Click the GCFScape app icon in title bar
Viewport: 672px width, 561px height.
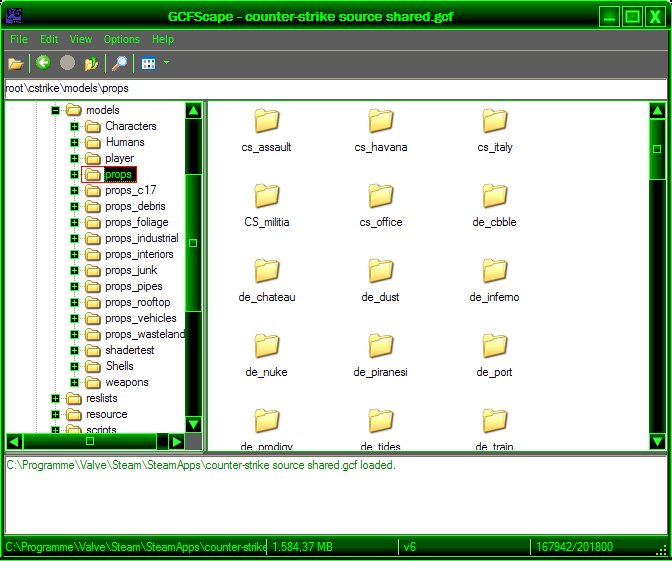point(14,16)
